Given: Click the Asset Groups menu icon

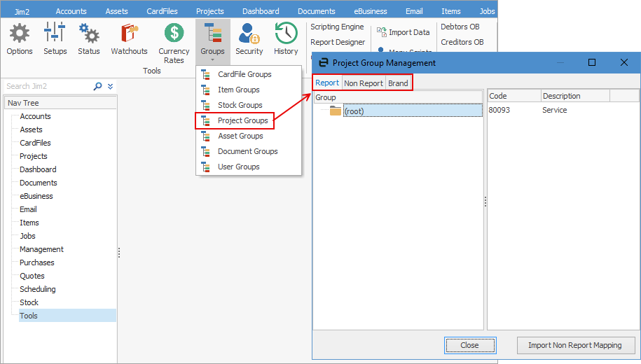Looking at the screenshot, I should [206, 136].
